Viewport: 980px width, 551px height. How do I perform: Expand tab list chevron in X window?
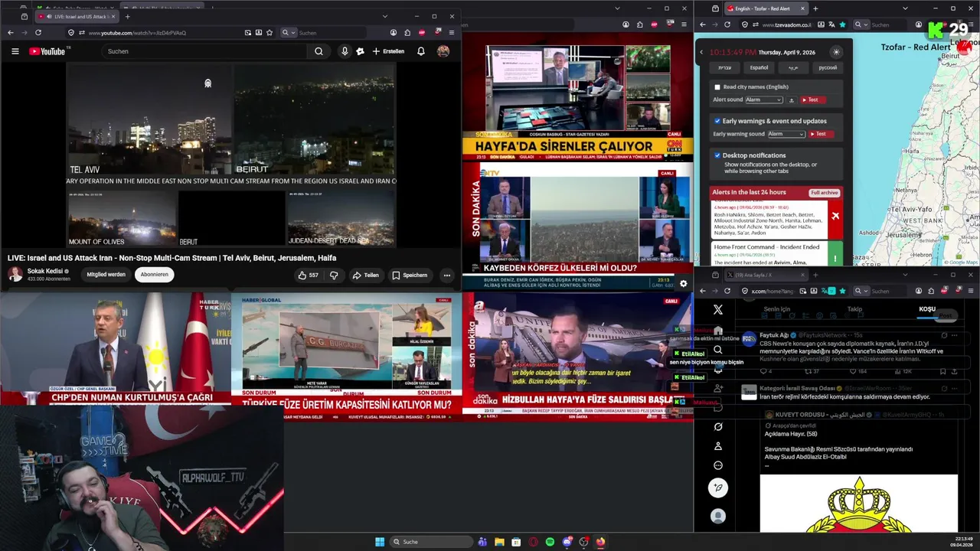pos(906,274)
